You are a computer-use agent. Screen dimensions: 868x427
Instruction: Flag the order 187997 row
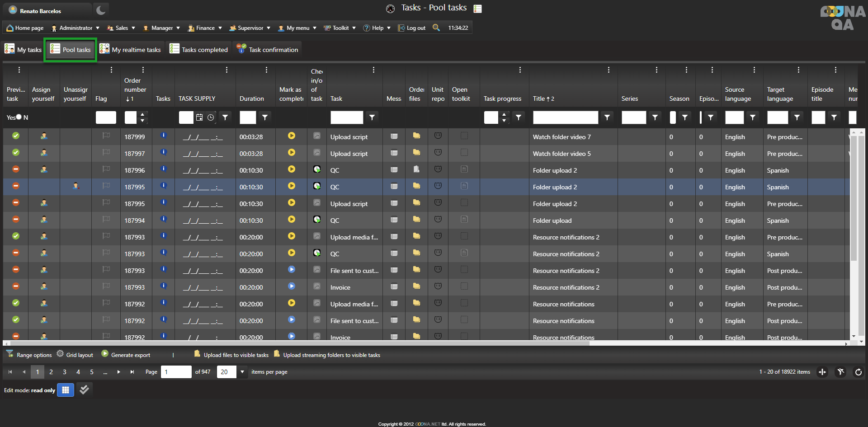[x=106, y=153]
